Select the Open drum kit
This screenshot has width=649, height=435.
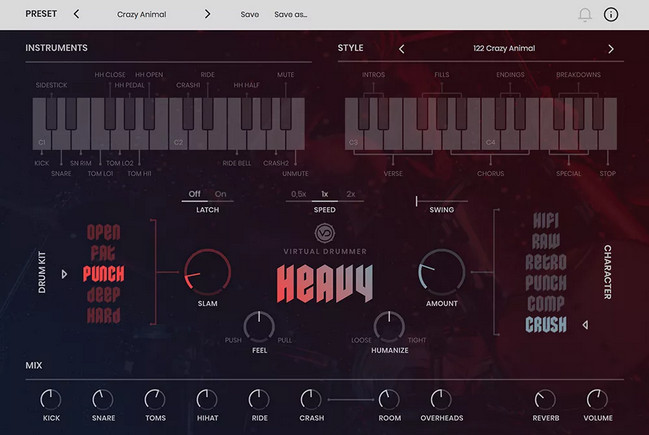pos(103,232)
